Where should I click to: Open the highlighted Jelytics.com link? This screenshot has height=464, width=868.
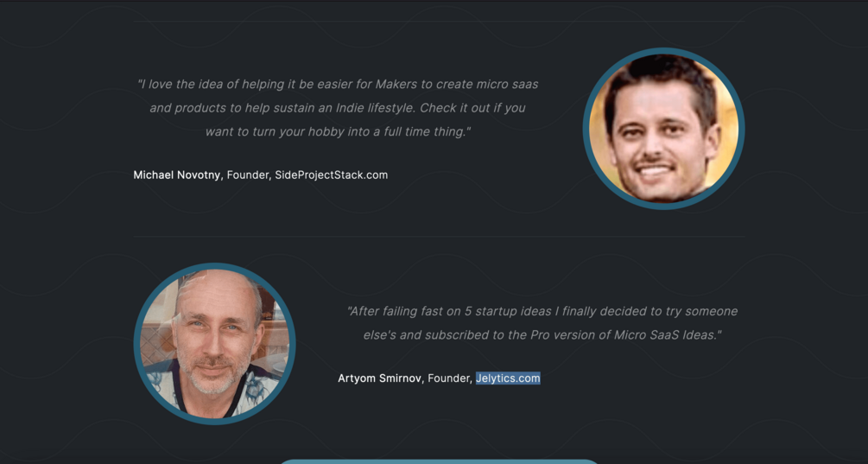click(x=508, y=378)
